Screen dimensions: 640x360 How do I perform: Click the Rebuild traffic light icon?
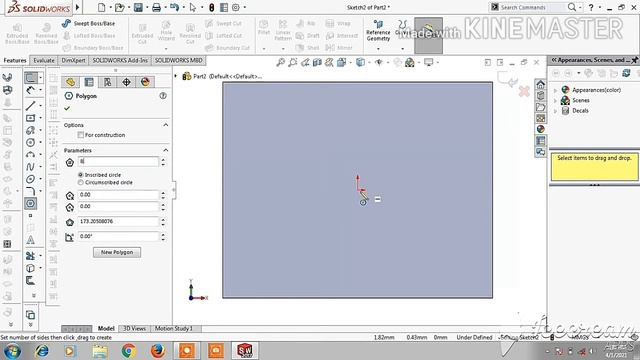(x=211, y=7)
